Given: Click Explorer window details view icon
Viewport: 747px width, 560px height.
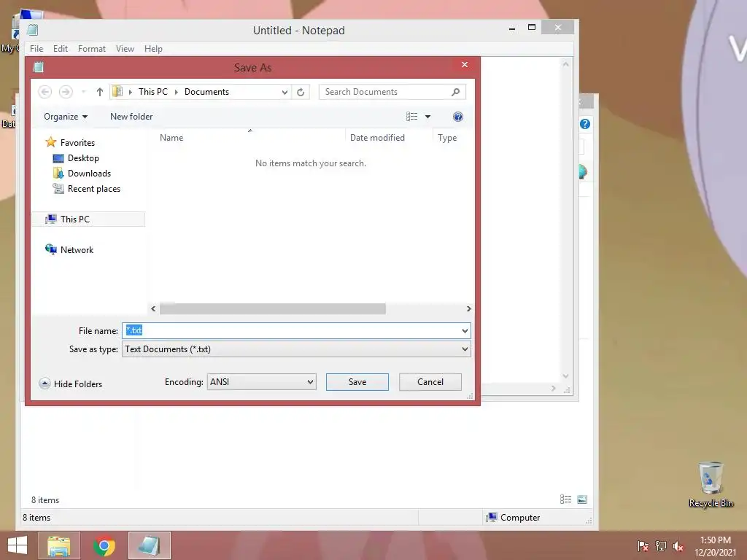Looking at the screenshot, I should (x=565, y=499).
